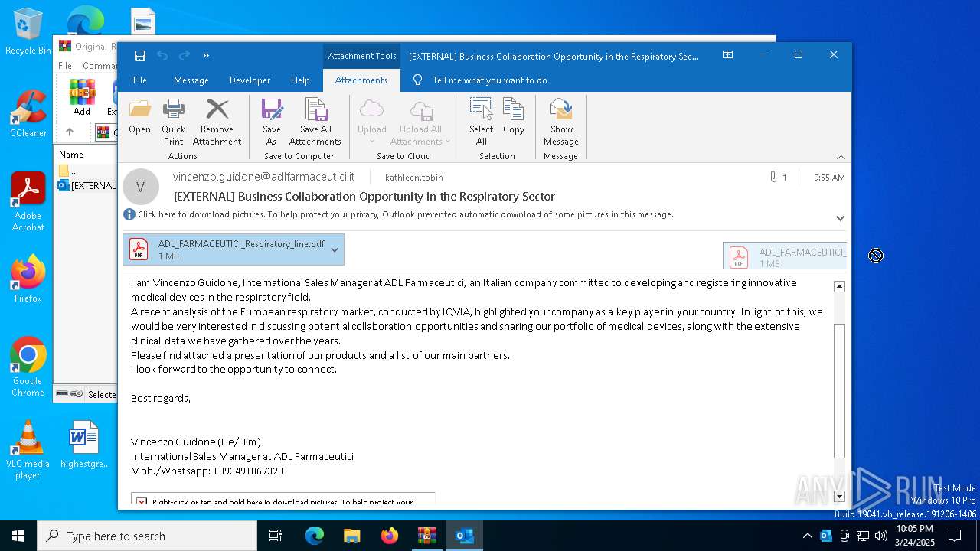Screen dimensions: 980x551
Task: Open the selected attachment
Action: [139, 117]
